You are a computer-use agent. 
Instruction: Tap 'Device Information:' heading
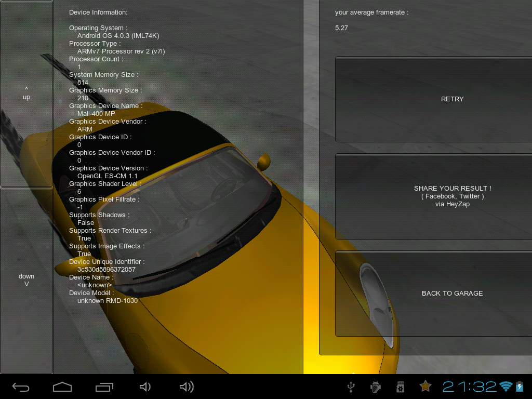point(98,12)
